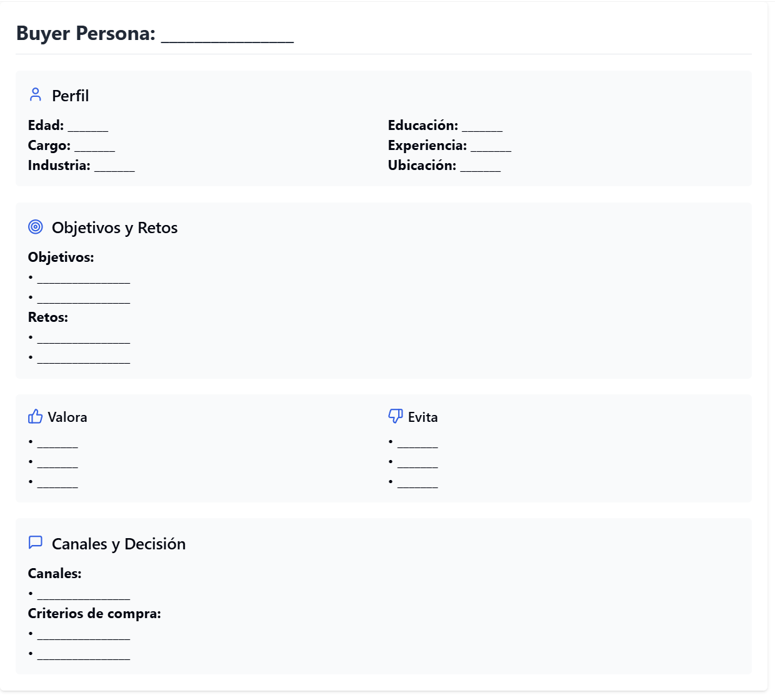The height and width of the screenshot is (700, 775).
Task: Click the blank after Edad label
Action: point(88,126)
